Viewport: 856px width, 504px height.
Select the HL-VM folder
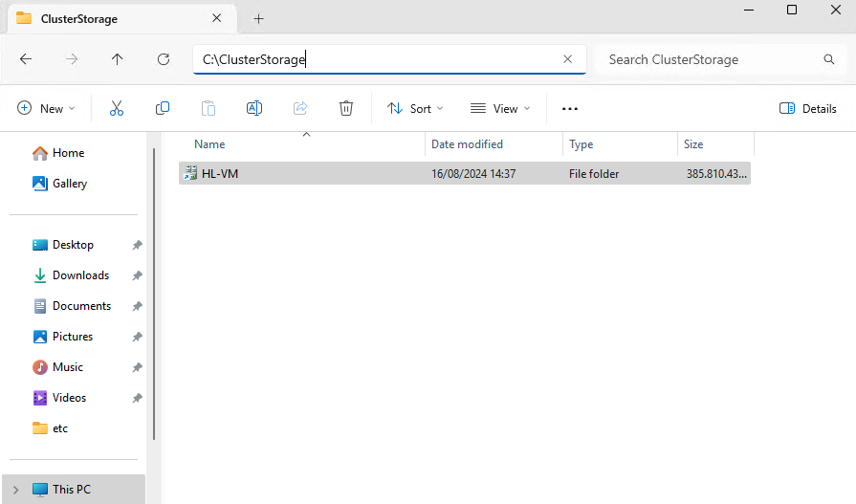point(220,174)
